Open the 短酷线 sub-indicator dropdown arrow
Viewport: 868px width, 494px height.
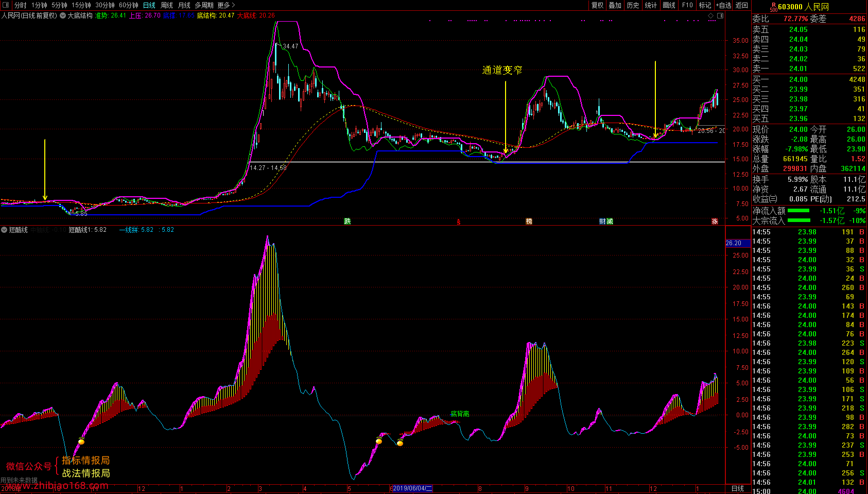click(x=4, y=230)
